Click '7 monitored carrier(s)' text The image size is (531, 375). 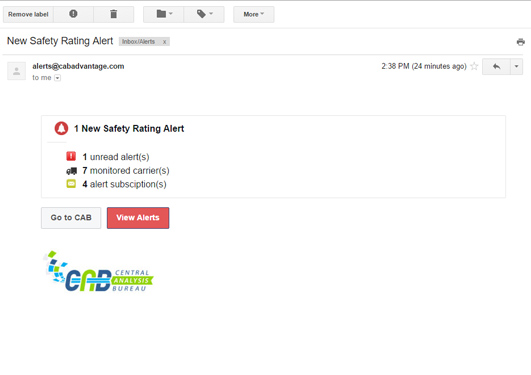point(126,170)
